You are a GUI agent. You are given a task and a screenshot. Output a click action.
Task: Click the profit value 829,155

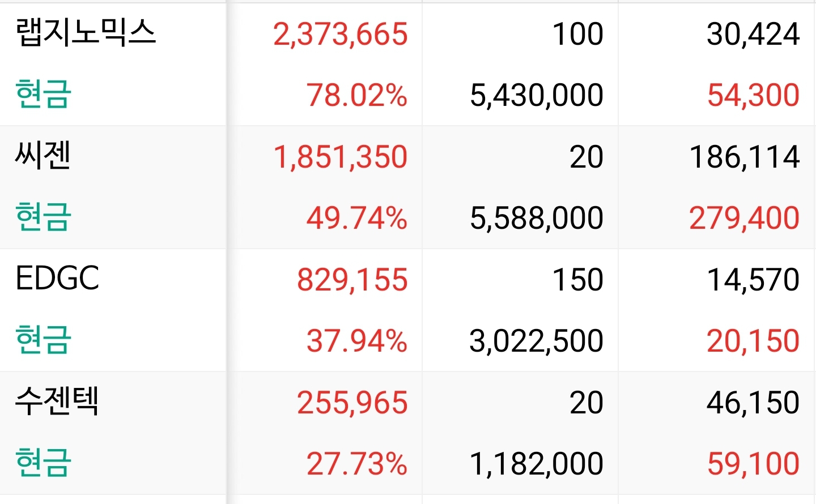(352, 280)
